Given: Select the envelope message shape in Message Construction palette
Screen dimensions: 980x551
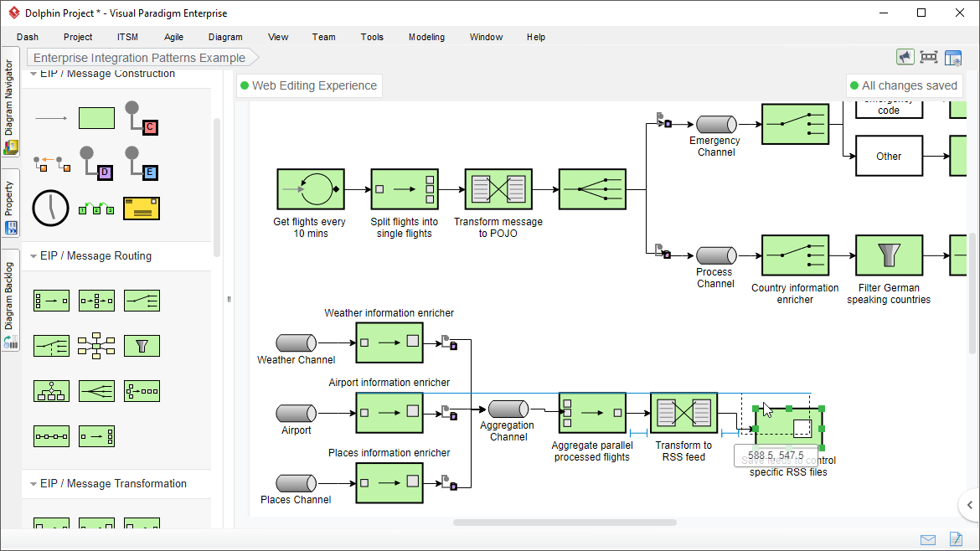Looking at the screenshot, I should pyautogui.click(x=142, y=208).
